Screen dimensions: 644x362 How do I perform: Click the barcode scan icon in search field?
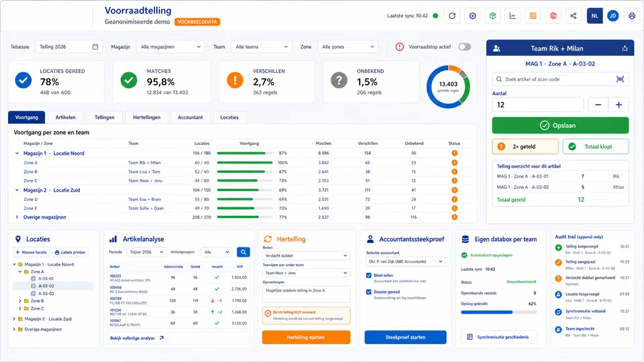coord(620,79)
